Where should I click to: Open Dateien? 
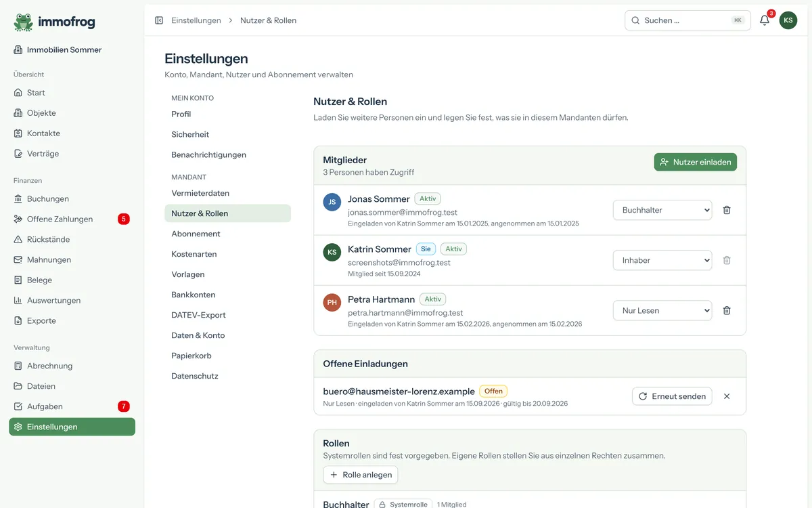(72, 386)
